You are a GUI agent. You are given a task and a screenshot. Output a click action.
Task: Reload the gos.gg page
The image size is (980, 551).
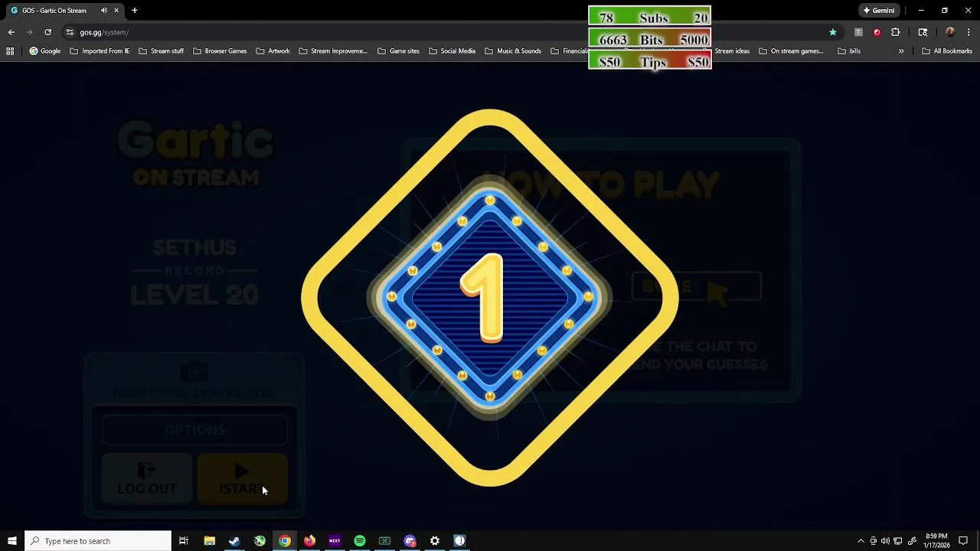click(47, 32)
